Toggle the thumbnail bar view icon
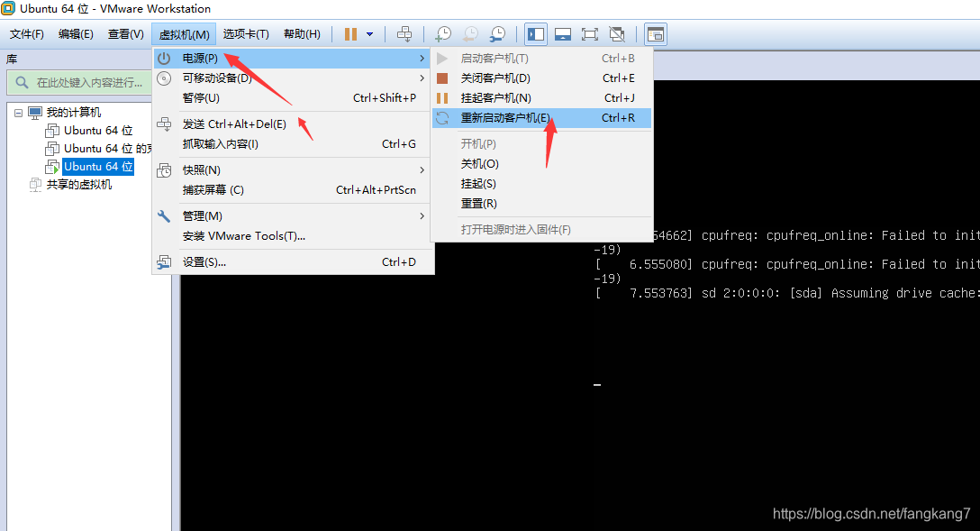The image size is (980, 531). (562, 33)
